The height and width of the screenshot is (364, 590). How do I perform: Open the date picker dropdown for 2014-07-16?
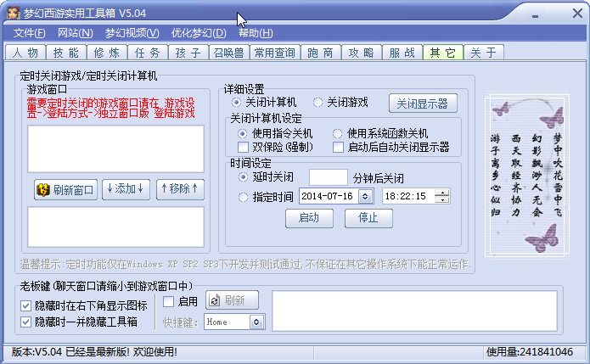point(365,196)
